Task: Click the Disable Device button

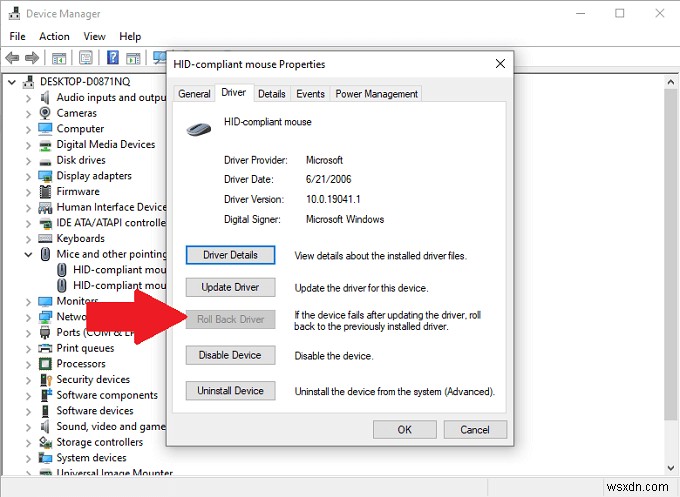Action: [x=230, y=355]
